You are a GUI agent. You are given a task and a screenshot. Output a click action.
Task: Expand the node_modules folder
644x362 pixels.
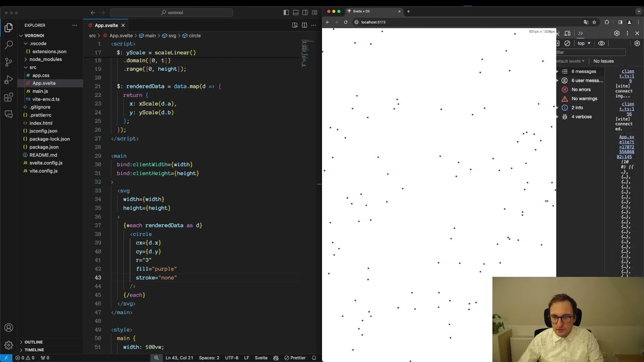pos(45,59)
